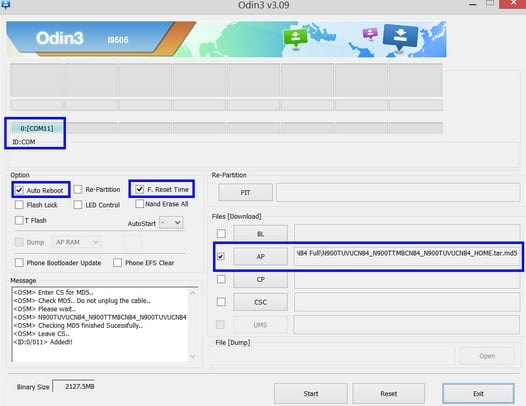Click the BL file path field
The height and width of the screenshot is (406, 526).
tap(407, 234)
